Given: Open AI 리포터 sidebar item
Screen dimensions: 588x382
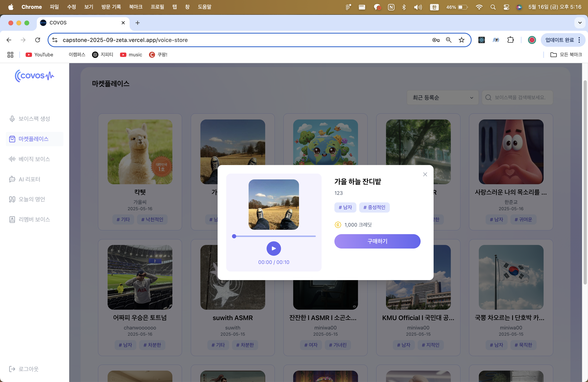Looking at the screenshot, I should 34,179.
